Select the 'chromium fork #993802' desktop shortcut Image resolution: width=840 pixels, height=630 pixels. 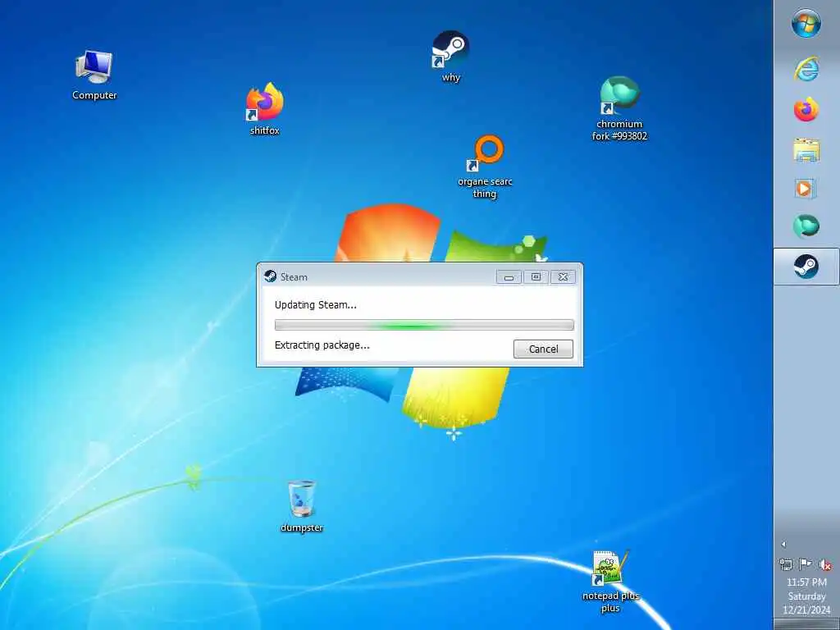(619, 109)
